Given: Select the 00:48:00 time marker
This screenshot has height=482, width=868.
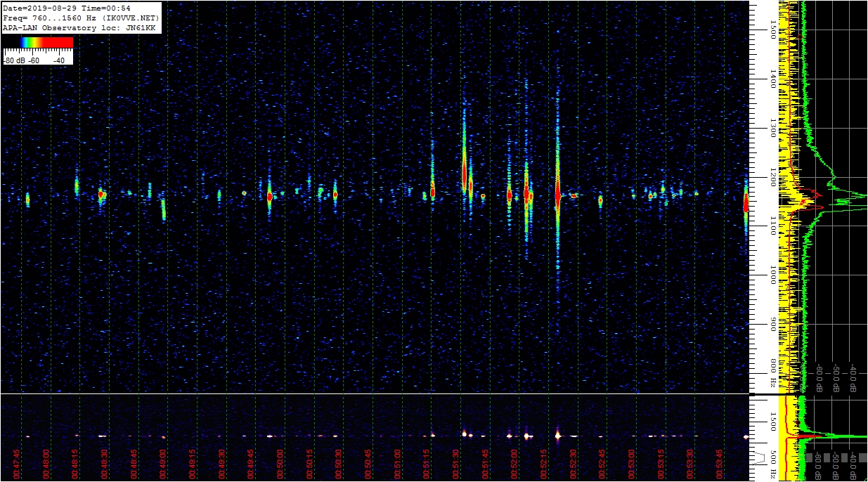Looking at the screenshot, I should pyautogui.click(x=46, y=464).
